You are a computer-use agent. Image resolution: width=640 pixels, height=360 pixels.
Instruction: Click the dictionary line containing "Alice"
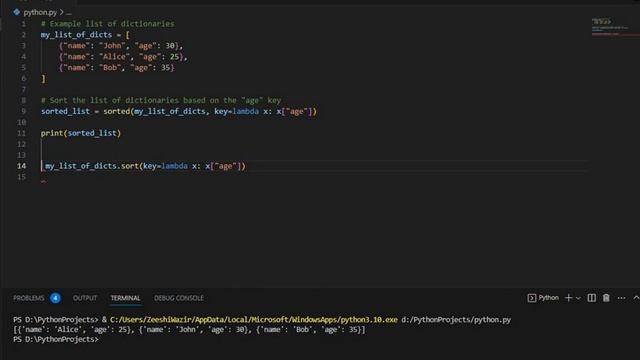(x=123, y=57)
